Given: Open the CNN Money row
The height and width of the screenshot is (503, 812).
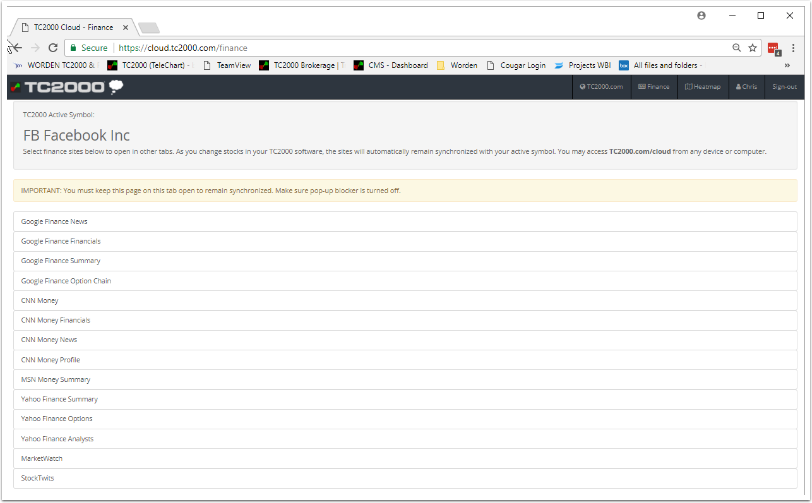Looking at the screenshot, I should 405,300.
